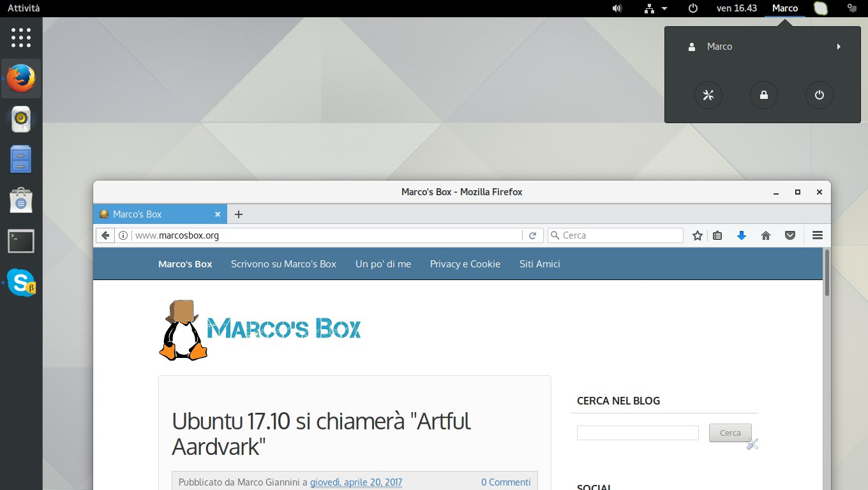The width and height of the screenshot is (868, 490).
Task: Open the ven 16.43 clock menu
Action: pos(737,8)
